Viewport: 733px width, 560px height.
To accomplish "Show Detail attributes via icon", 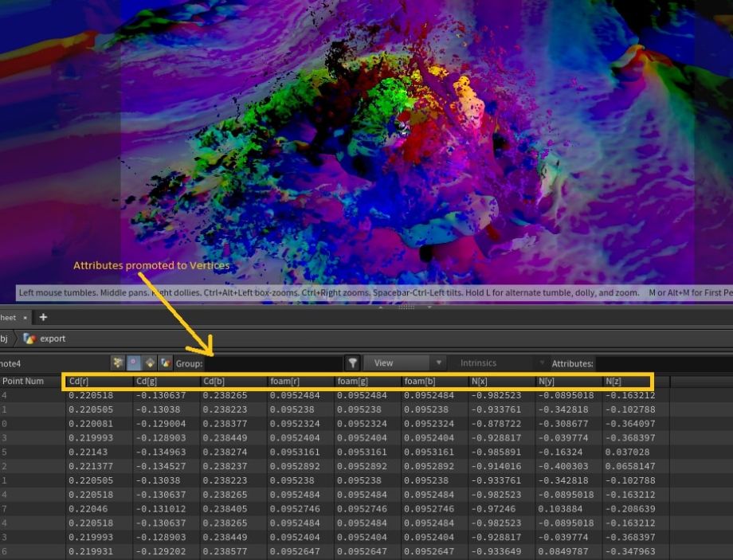I will 165,362.
